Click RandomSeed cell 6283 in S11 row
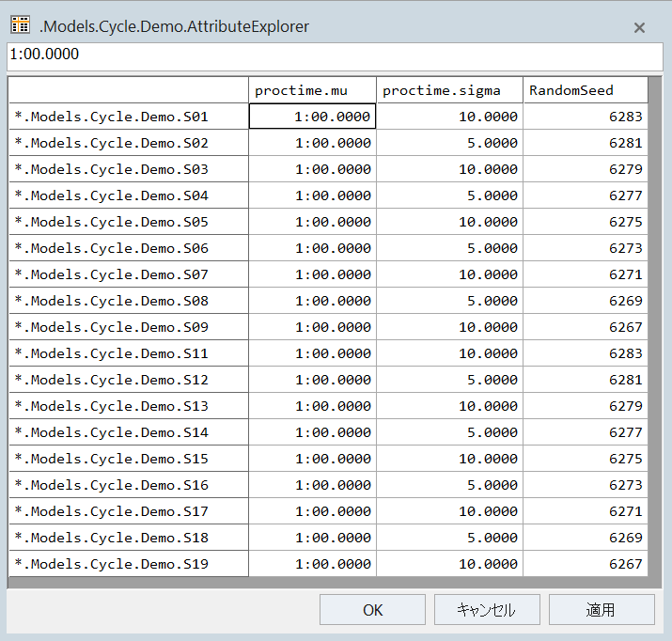The height and width of the screenshot is (641, 672). pos(586,353)
